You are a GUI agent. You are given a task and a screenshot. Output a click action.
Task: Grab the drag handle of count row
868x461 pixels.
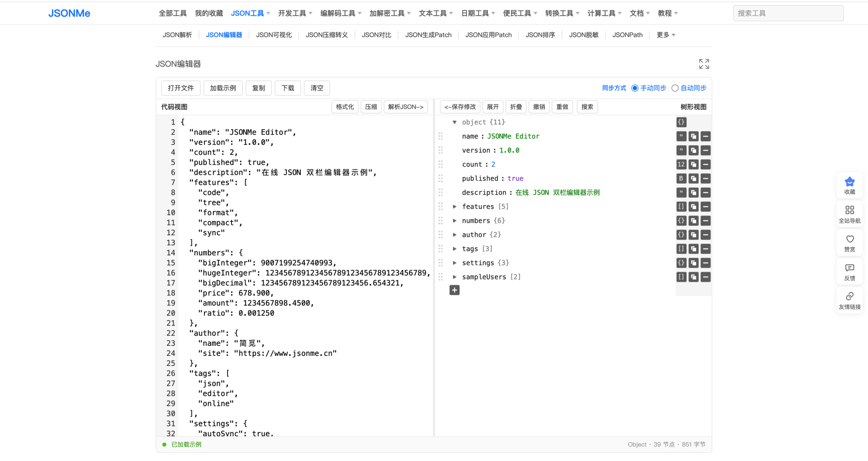tap(441, 164)
